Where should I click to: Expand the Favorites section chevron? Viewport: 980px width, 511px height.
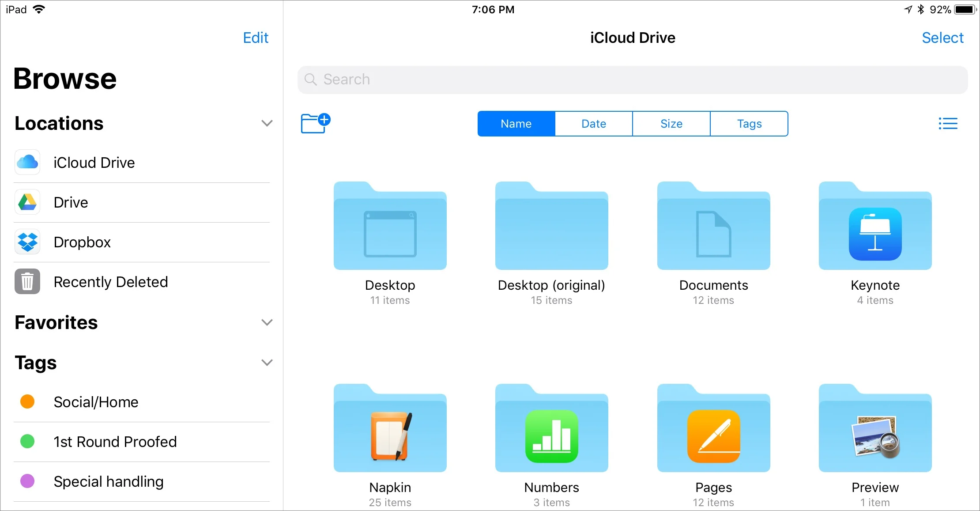(267, 322)
